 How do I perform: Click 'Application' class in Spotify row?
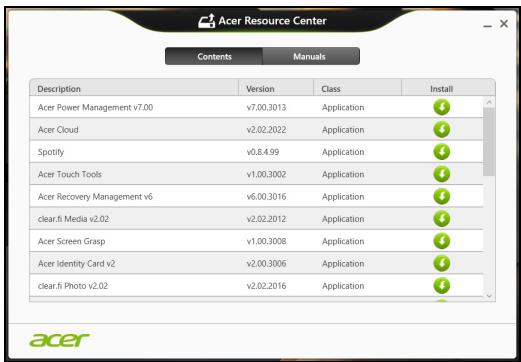coord(343,152)
